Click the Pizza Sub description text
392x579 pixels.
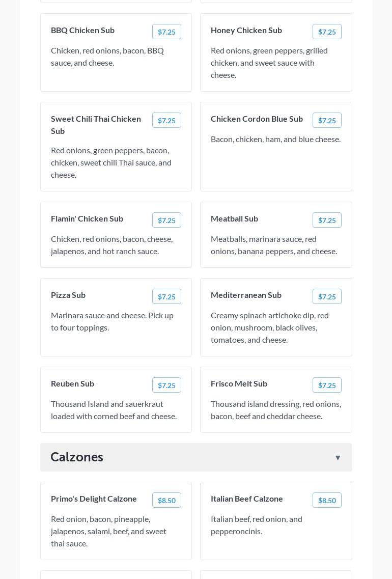tap(112, 321)
